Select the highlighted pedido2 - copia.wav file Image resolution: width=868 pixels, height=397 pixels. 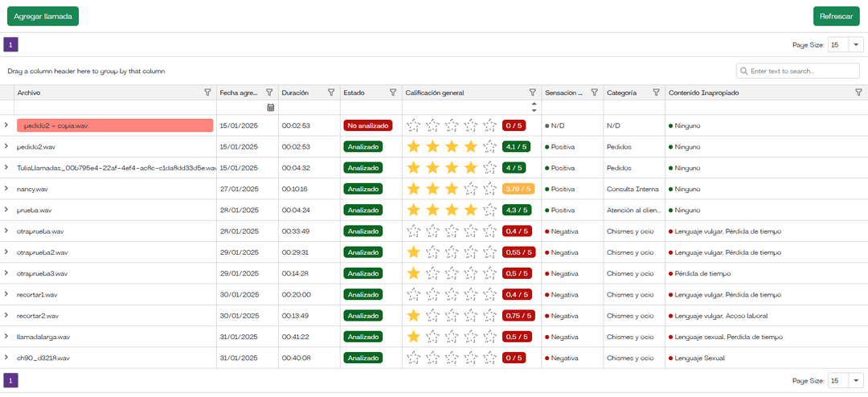tap(115, 125)
